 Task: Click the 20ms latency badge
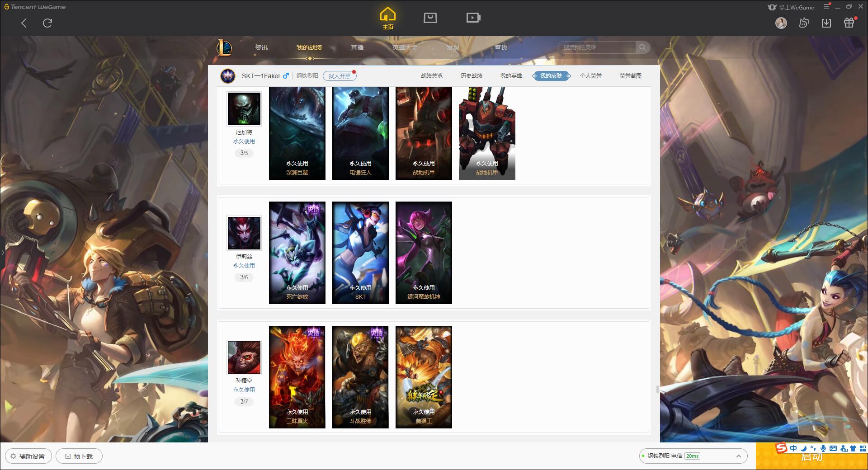(x=692, y=456)
